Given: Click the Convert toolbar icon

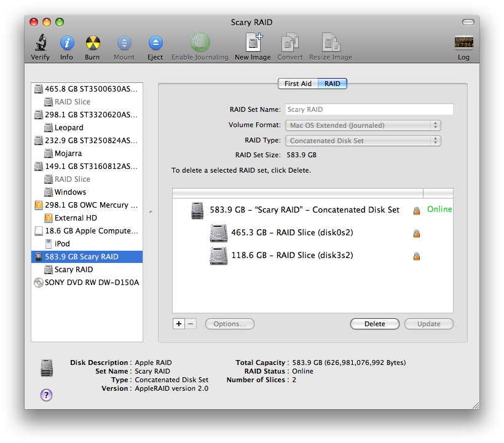Looking at the screenshot, I should (x=290, y=42).
